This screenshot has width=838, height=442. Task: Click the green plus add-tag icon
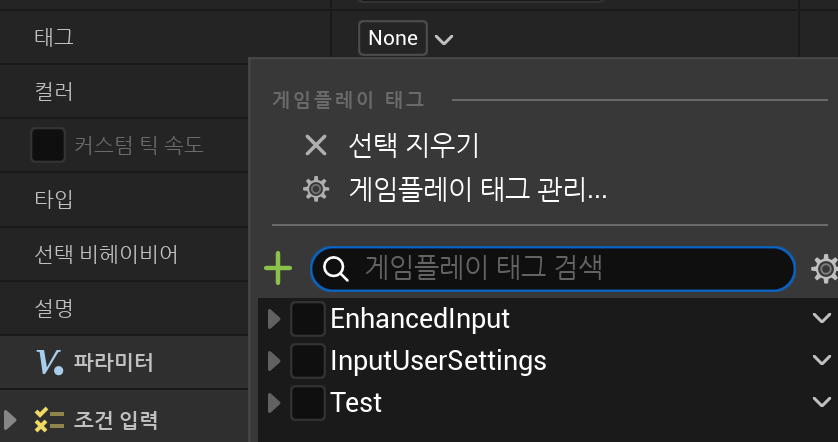click(278, 268)
